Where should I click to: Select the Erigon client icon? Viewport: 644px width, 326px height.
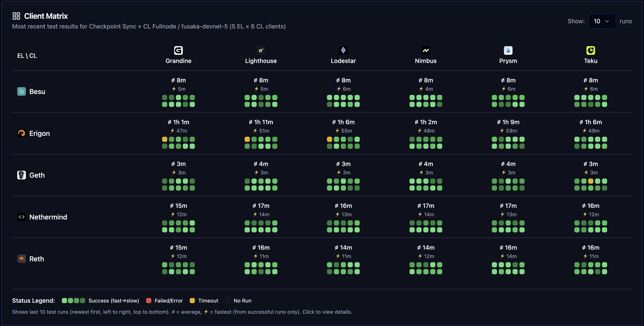(x=22, y=133)
